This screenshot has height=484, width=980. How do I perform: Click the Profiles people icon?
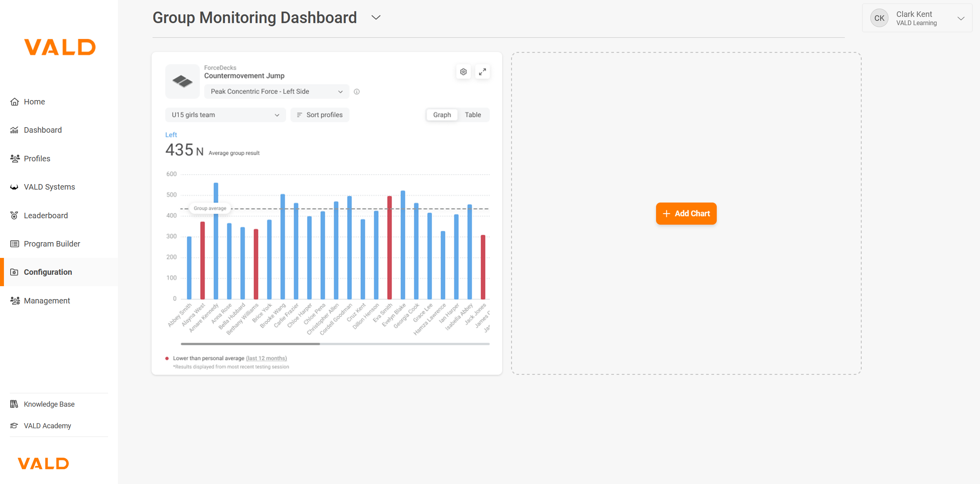click(x=15, y=159)
